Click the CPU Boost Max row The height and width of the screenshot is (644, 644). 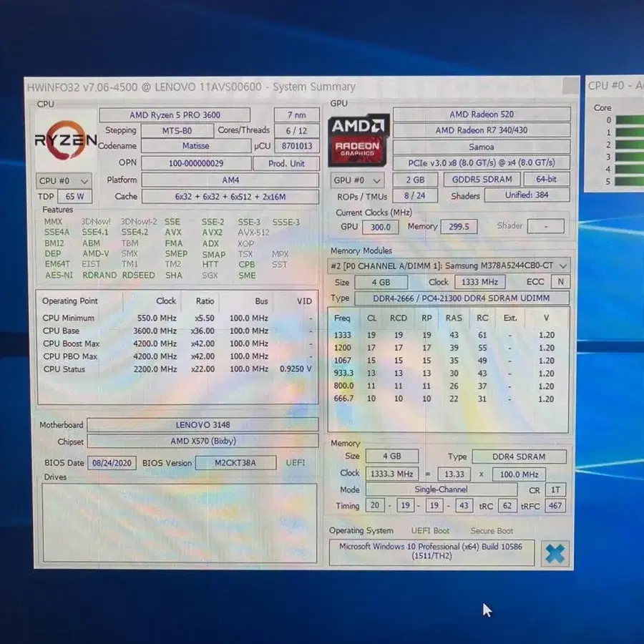click(177, 343)
